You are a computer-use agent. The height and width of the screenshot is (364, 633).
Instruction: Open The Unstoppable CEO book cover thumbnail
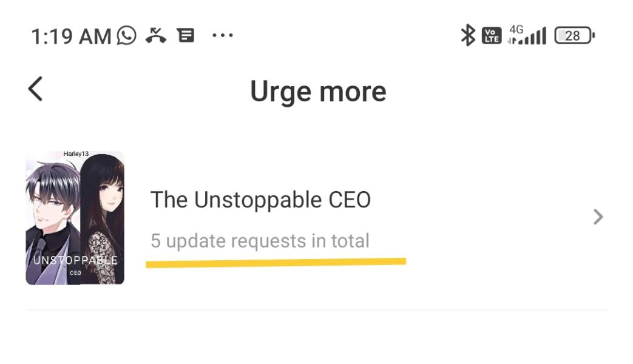pos(75,218)
